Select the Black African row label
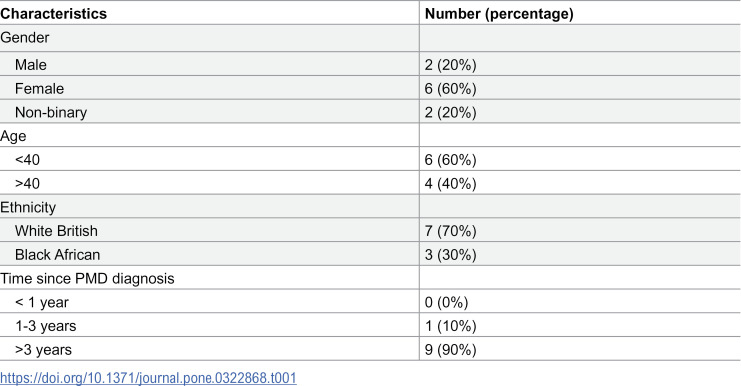Image resolution: width=741 pixels, height=386 pixels. tap(57, 255)
